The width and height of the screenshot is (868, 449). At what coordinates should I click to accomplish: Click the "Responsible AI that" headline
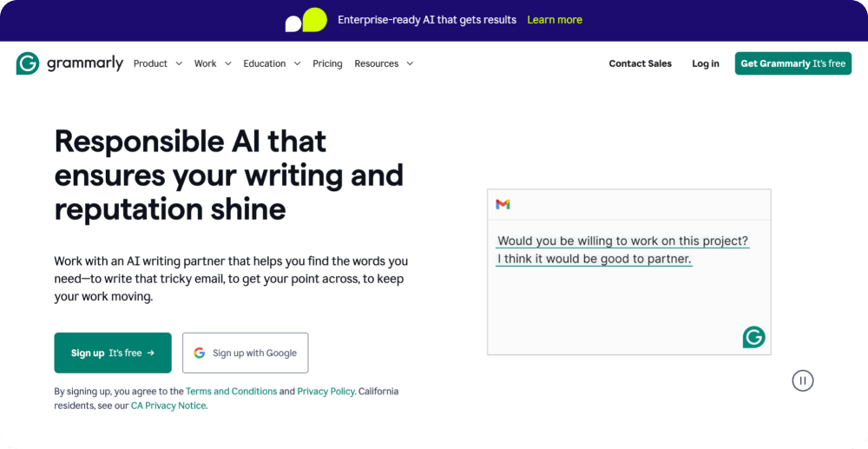point(190,142)
